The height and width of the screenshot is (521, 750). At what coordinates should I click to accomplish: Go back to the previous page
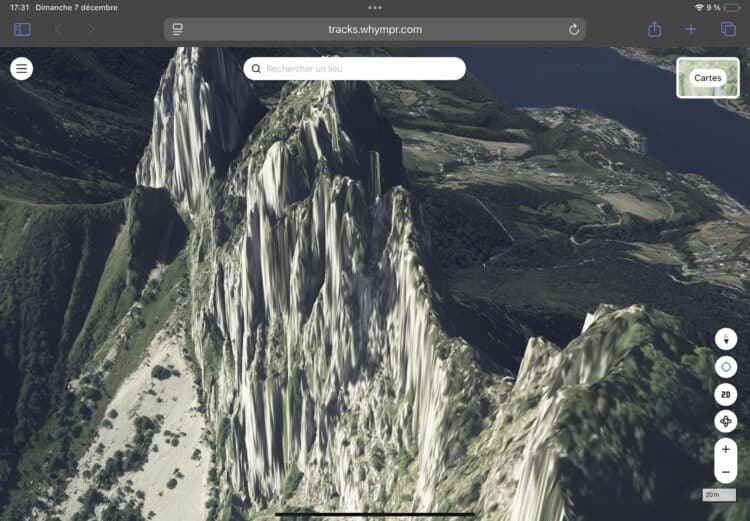point(58,30)
